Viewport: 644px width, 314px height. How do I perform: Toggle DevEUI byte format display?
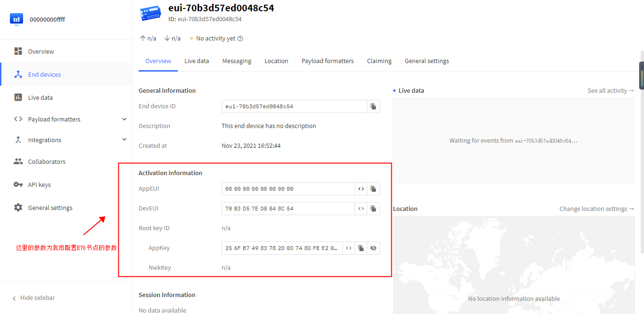[x=361, y=209]
